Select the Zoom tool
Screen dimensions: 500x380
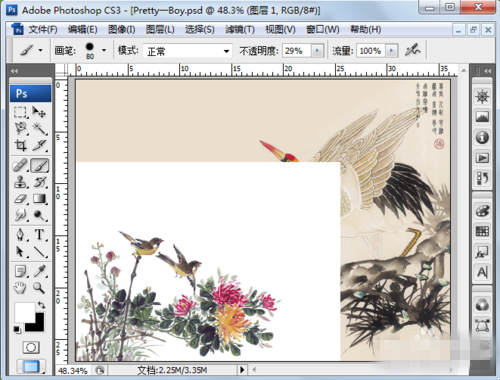click(39, 287)
